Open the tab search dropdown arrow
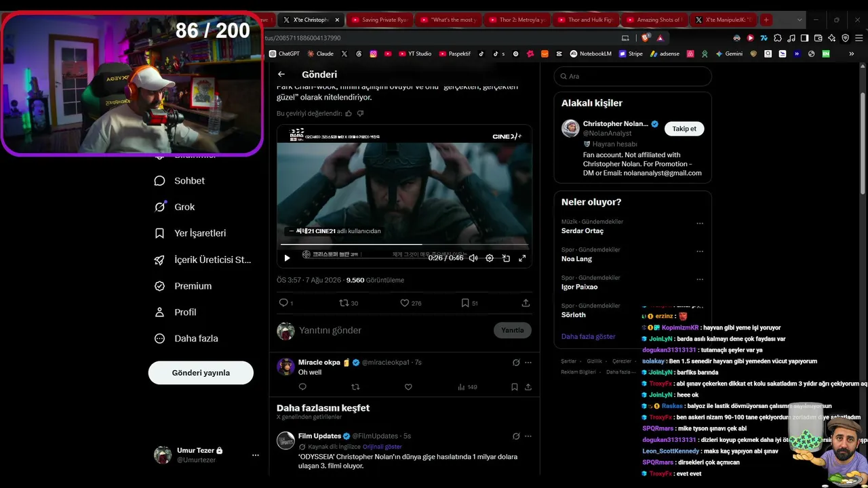Viewport: 868px width, 488px height. 800,20
